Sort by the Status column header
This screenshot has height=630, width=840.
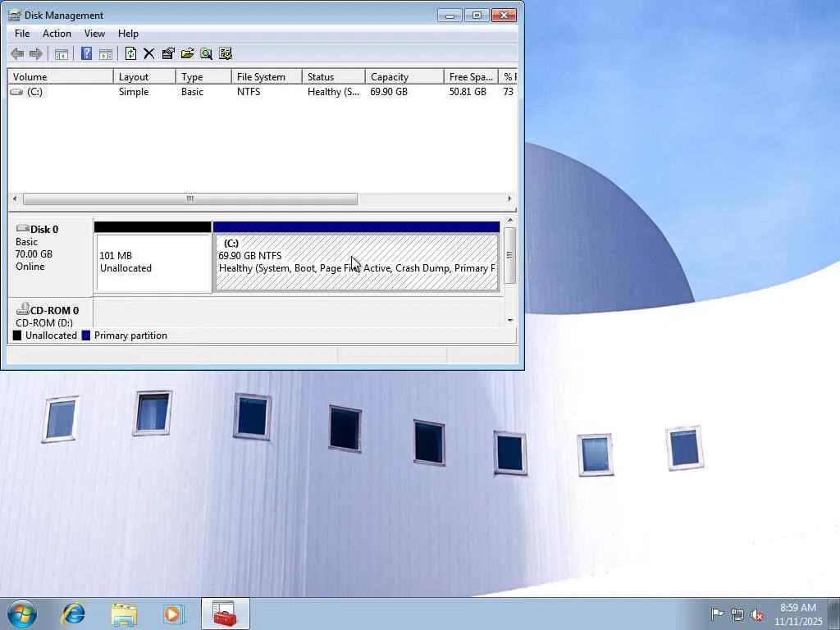pos(333,76)
